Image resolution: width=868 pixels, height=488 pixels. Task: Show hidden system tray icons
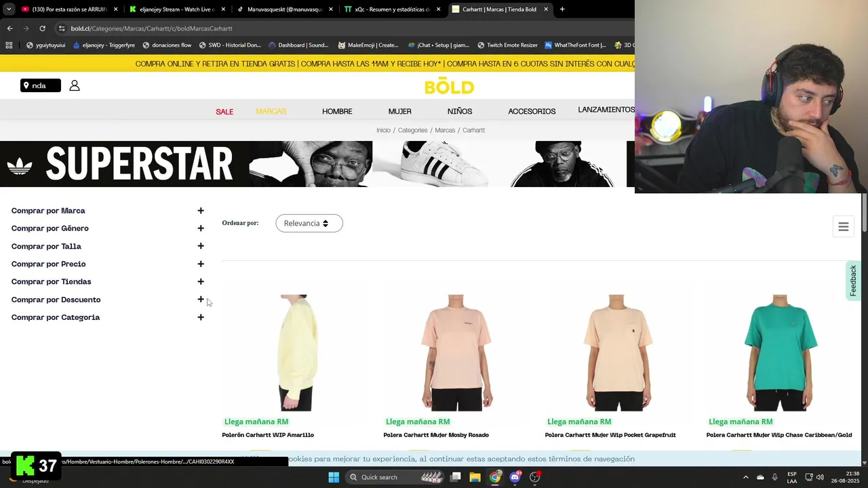(746, 477)
